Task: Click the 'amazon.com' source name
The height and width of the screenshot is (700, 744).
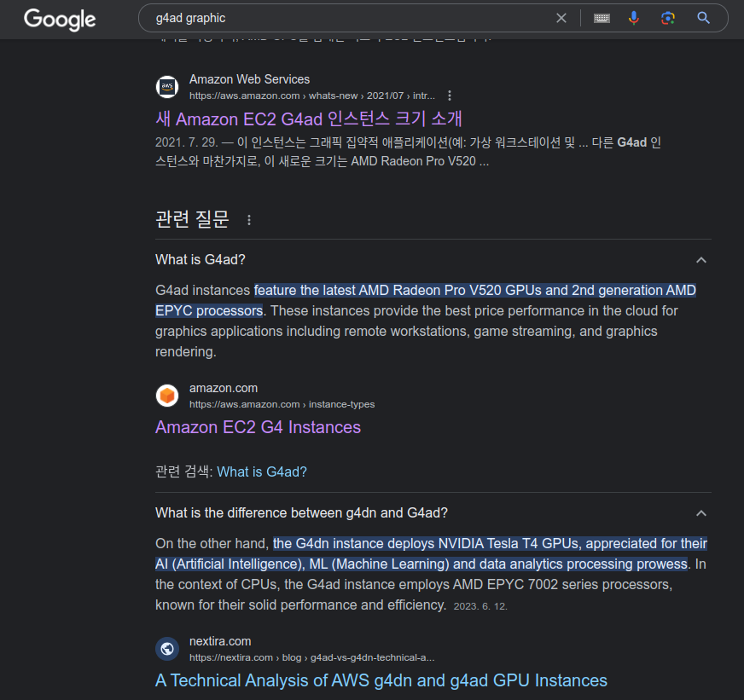Action: pyautogui.click(x=224, y=388)
